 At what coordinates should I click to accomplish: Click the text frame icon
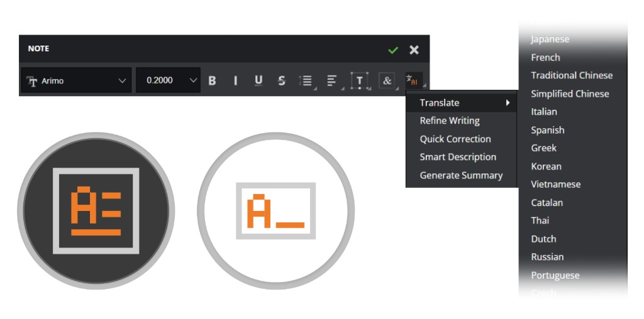(x=359, y=80)
